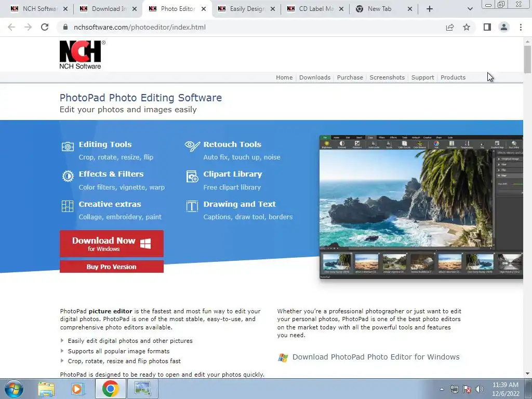Click the Editing Tools camera icon
Viewport: 532px width, 399px height.
[68, 147]
